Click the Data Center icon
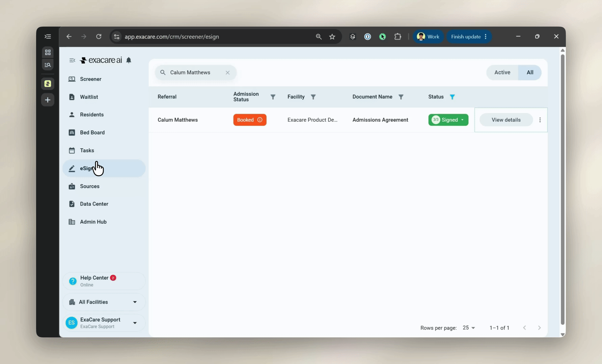The height and width of the screenshot is (364, 602). (x=72, y=204)
